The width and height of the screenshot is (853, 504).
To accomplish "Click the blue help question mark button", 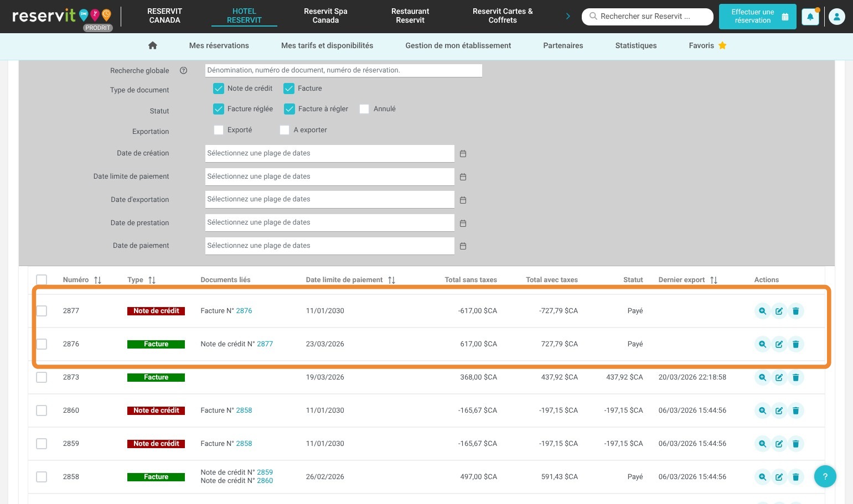I will pyautogui.click(x=825, y=476).
